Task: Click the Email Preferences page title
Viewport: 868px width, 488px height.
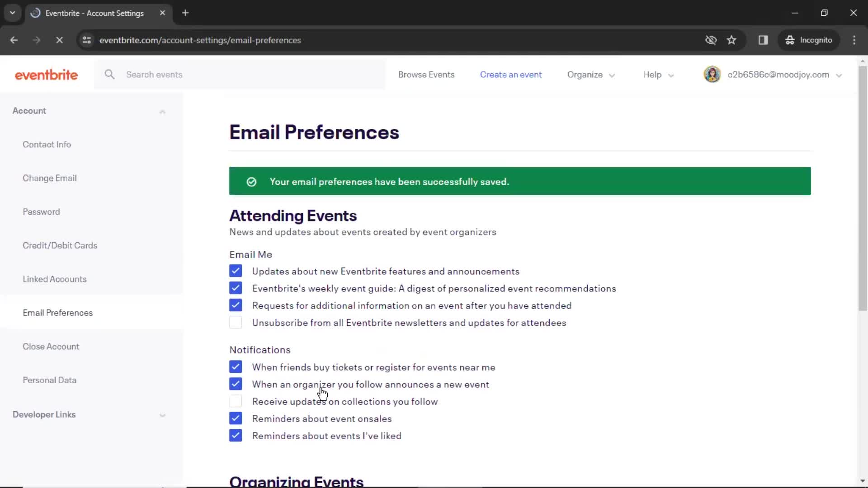Action: (x=314, y=132)
